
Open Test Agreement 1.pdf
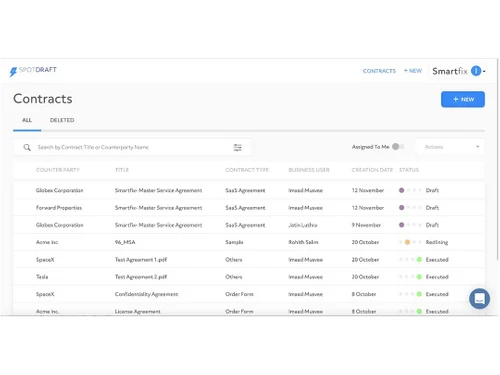[141, 260]
